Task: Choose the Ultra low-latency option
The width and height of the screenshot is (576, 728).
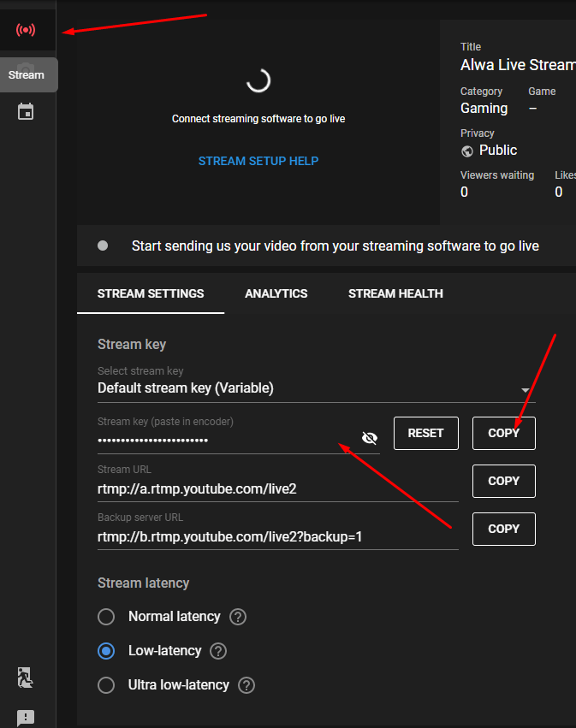Action: [106, 685]
